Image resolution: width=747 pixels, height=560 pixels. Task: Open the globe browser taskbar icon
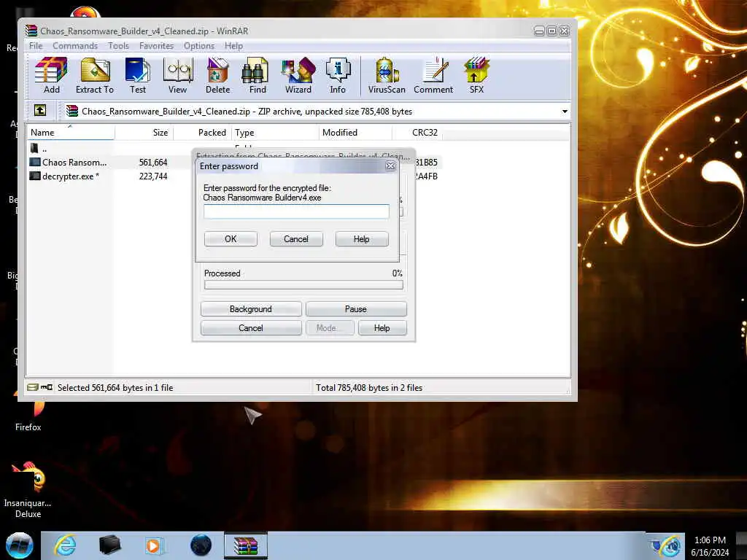coord(201,545)
